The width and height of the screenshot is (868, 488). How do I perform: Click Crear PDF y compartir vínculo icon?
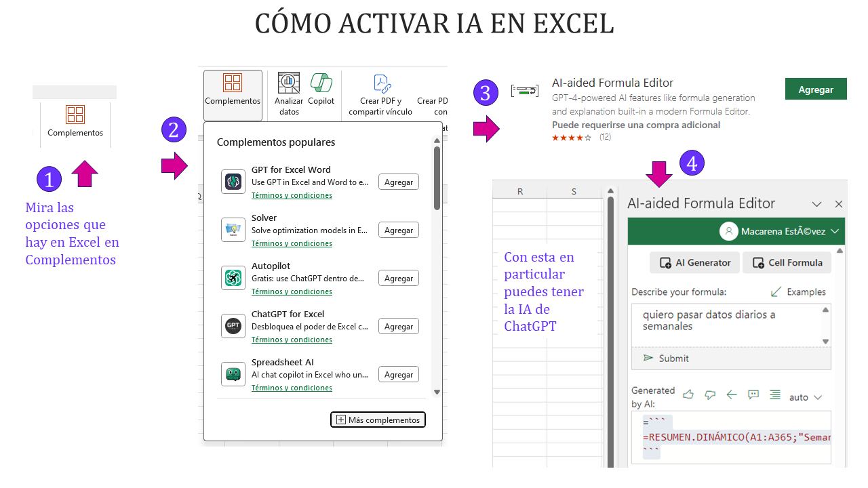pyautogui.click(x=381, y=83)
